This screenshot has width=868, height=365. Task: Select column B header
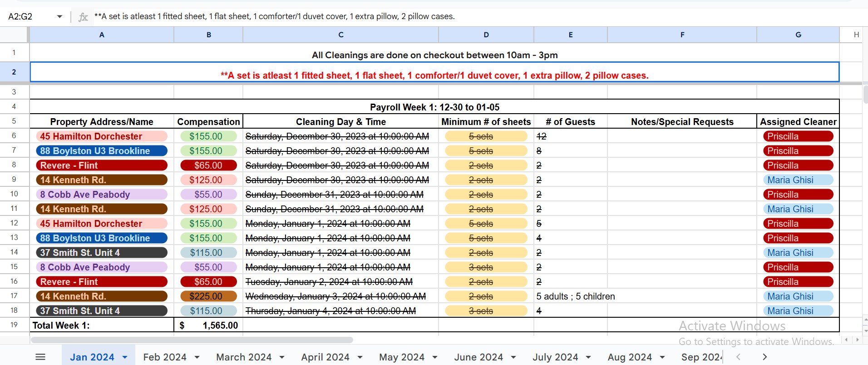(x=208, y=35)
